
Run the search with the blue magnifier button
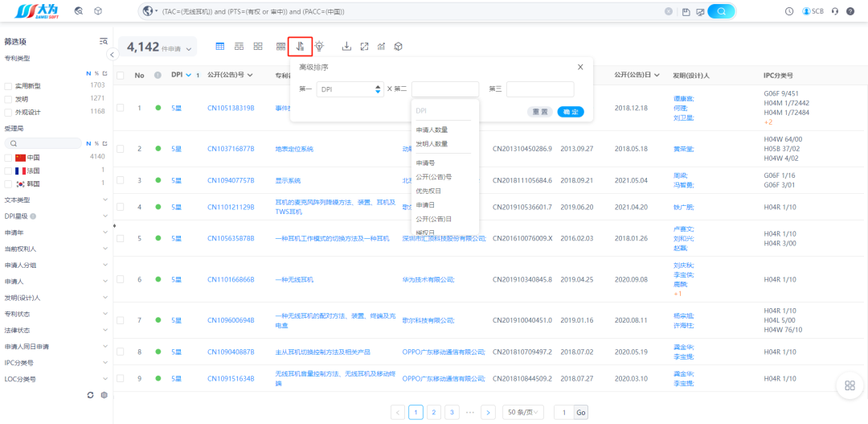coord(721,11)
